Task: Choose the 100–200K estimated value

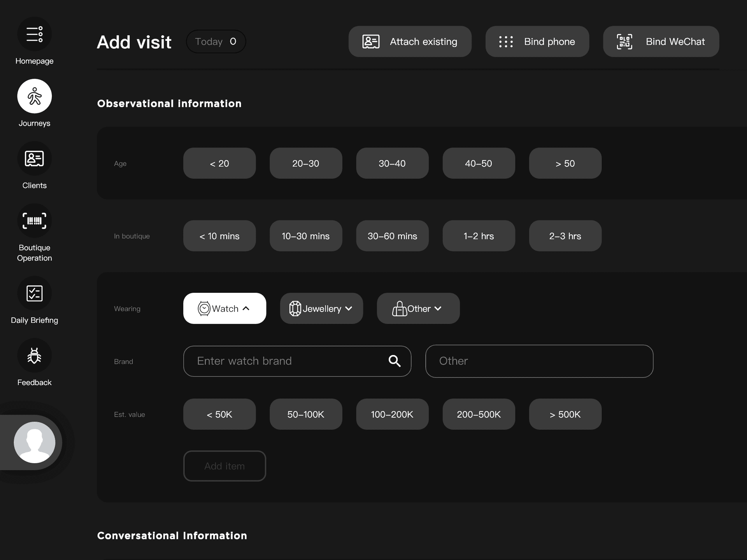Action: [392, 414]
